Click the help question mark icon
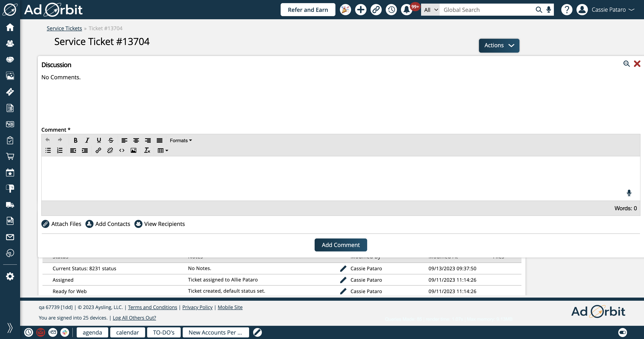This screenshot has width=644, height=339. click(x=567, y=10)
